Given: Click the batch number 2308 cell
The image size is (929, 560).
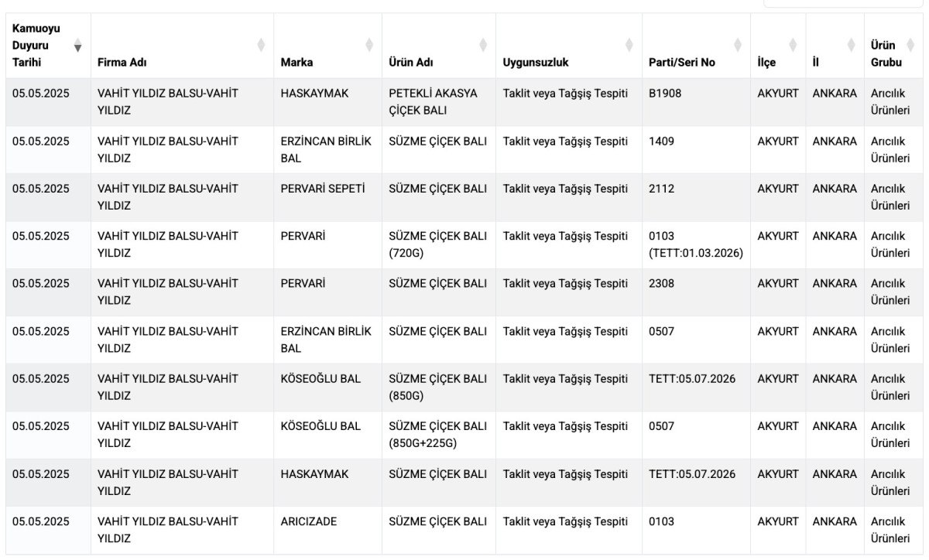Looking at the screenshot, I should click(662, 284).
